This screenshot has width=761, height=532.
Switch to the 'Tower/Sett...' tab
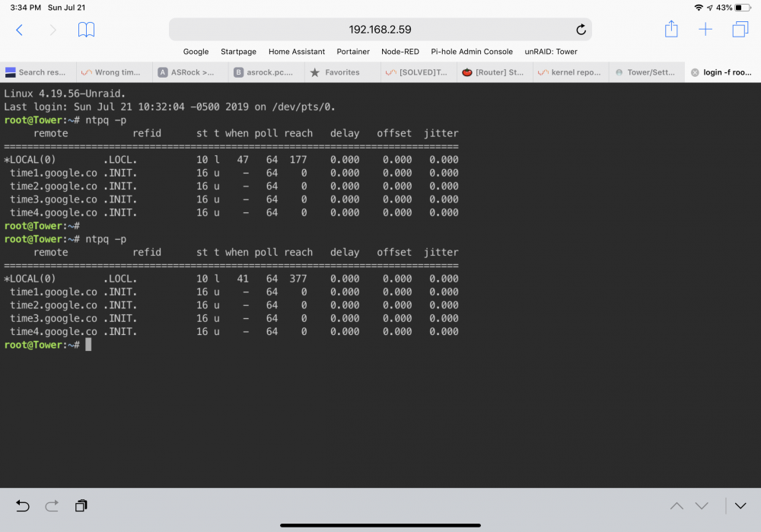click(x=646, y=72)
